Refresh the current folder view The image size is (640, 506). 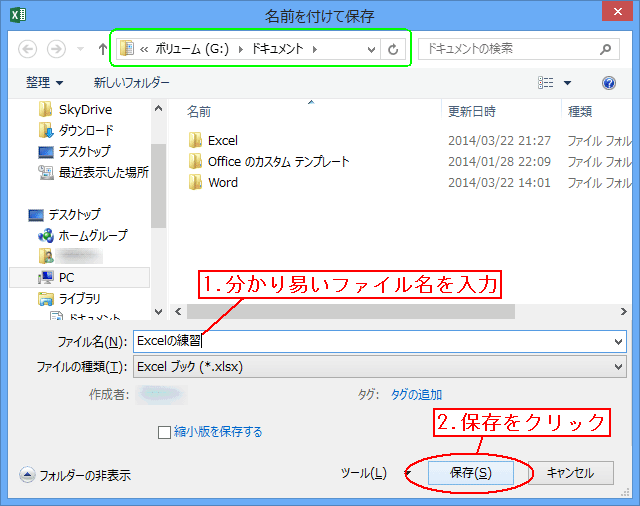pos(394,48)
